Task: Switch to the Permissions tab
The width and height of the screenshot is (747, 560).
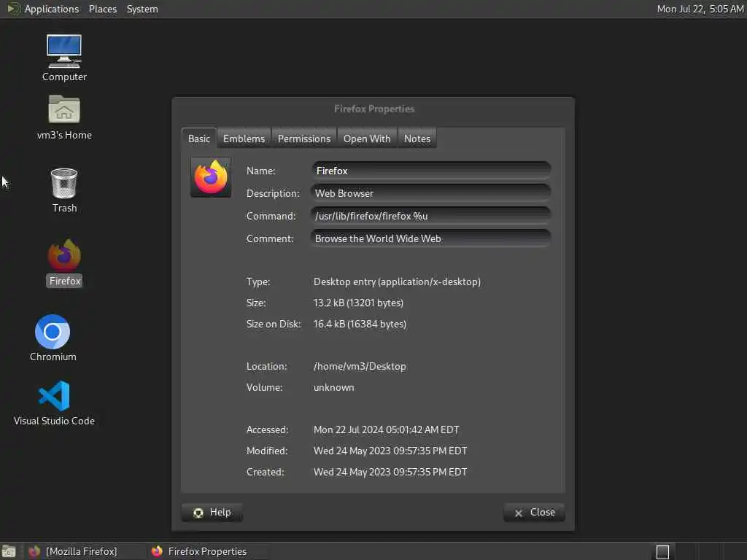Action: tap(304, 139)
